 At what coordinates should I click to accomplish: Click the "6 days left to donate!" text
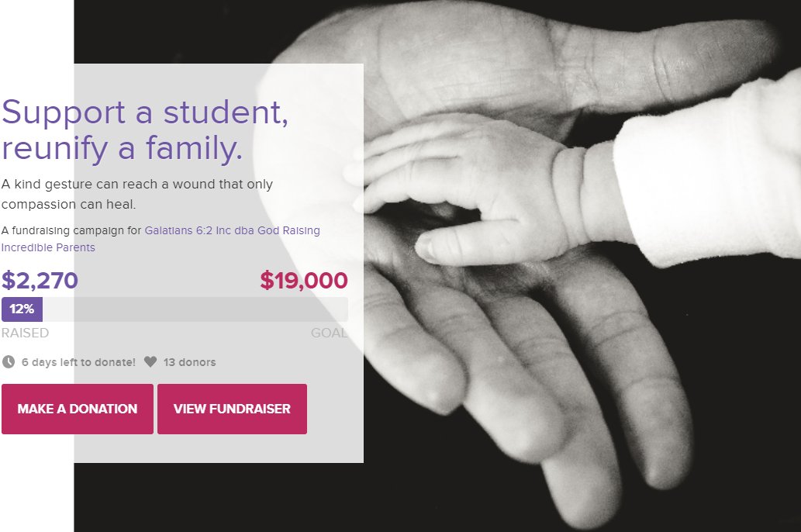78,362
